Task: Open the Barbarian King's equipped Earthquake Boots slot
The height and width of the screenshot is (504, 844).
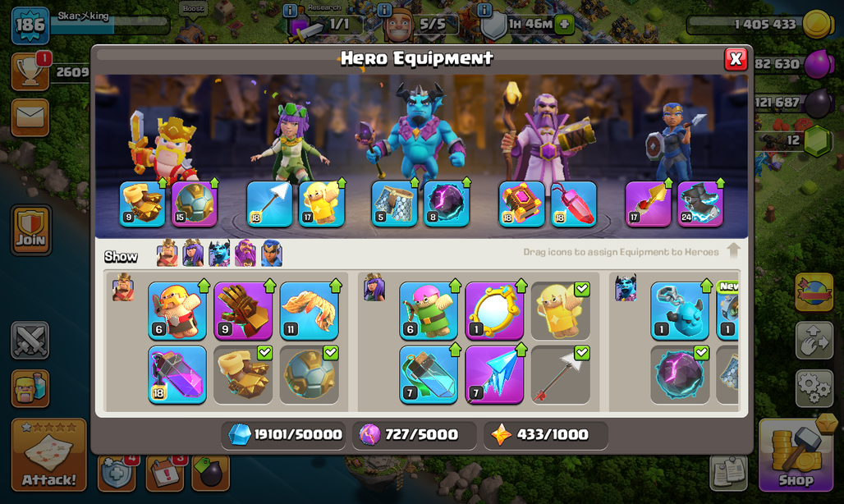Action: [143, 204]
